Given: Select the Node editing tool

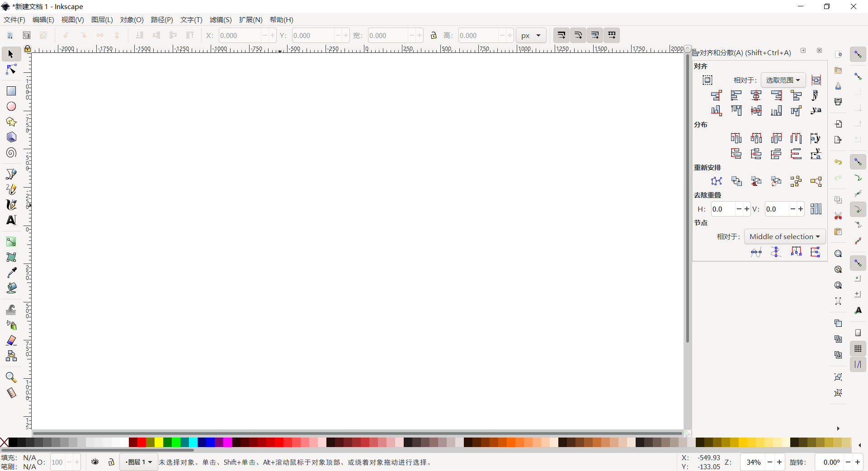Looking at the screenshot, I should pos(10,69).
